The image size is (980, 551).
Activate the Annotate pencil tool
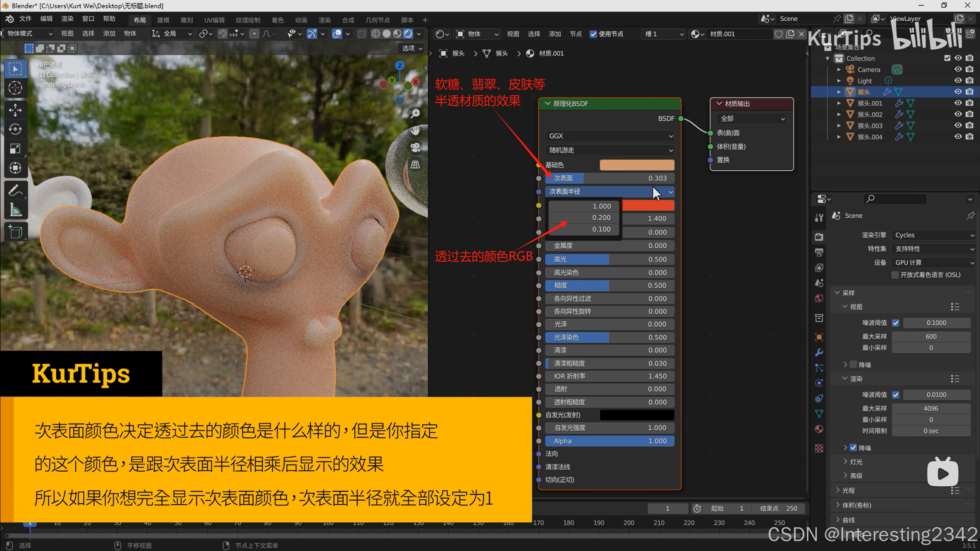(x=15, y=190)
